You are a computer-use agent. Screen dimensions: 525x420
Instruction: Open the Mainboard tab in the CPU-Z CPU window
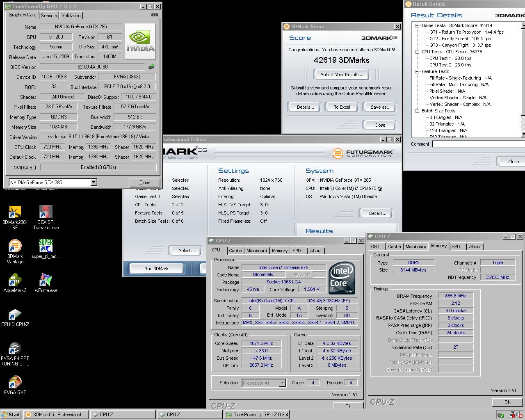(x=257, y=251)
